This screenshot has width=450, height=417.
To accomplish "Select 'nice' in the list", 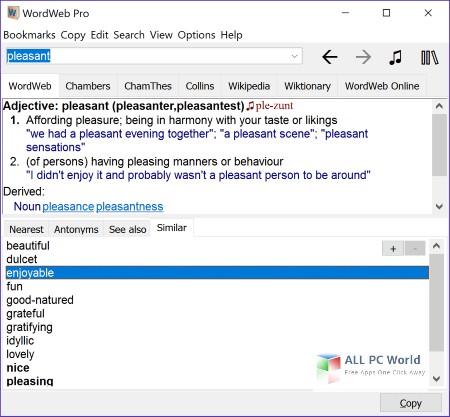I will 18,368.
